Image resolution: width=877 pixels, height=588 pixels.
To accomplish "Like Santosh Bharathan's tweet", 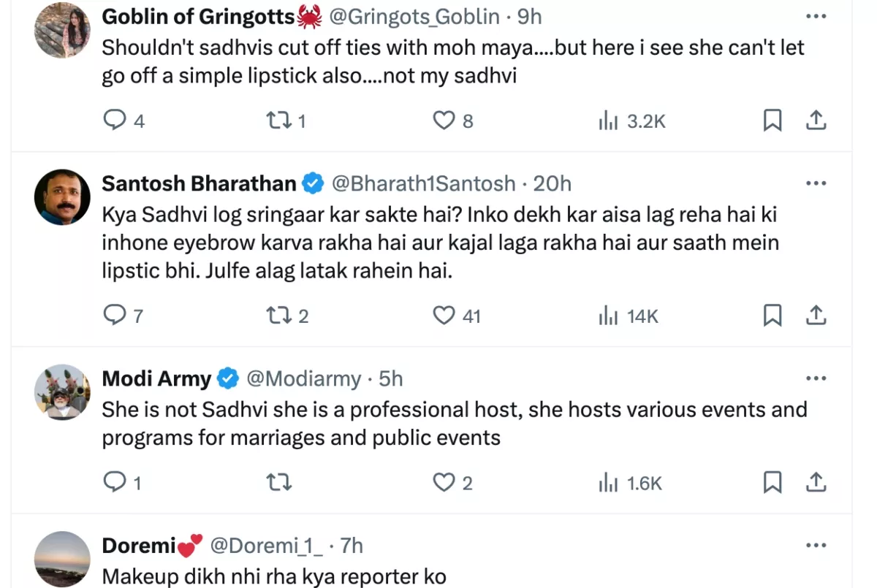I will pyautogui.click(x=444, y=315).
